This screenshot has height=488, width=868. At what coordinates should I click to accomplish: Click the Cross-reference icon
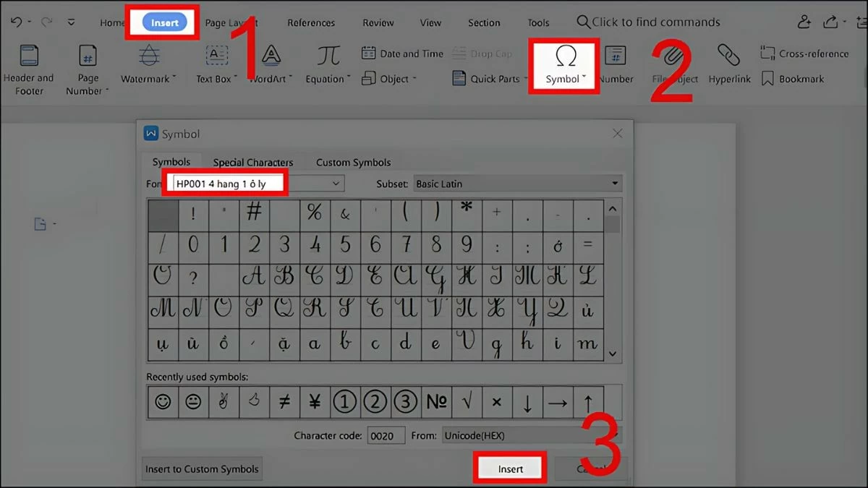click(x=767, y=53)
